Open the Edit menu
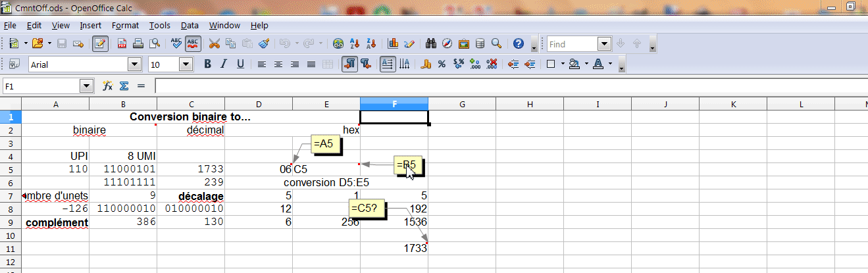 [34, 26]
